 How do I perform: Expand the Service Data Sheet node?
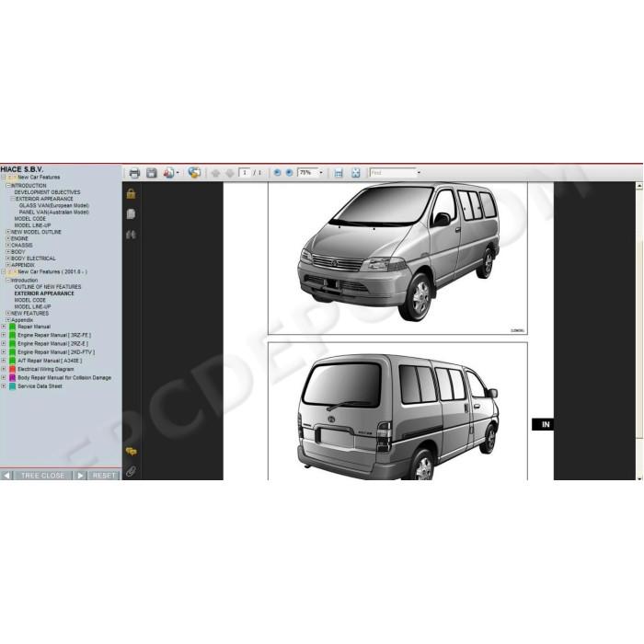tap(4, 386)
